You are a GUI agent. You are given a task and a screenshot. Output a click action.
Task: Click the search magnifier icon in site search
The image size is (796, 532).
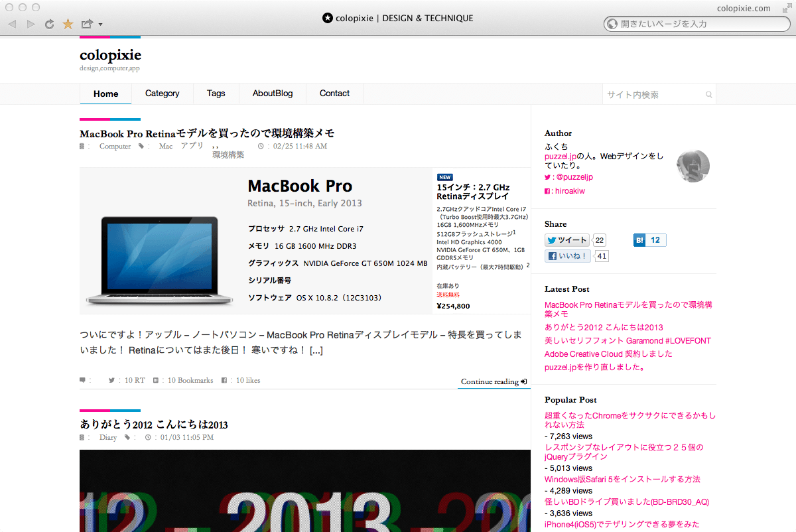tap(708, 95)
